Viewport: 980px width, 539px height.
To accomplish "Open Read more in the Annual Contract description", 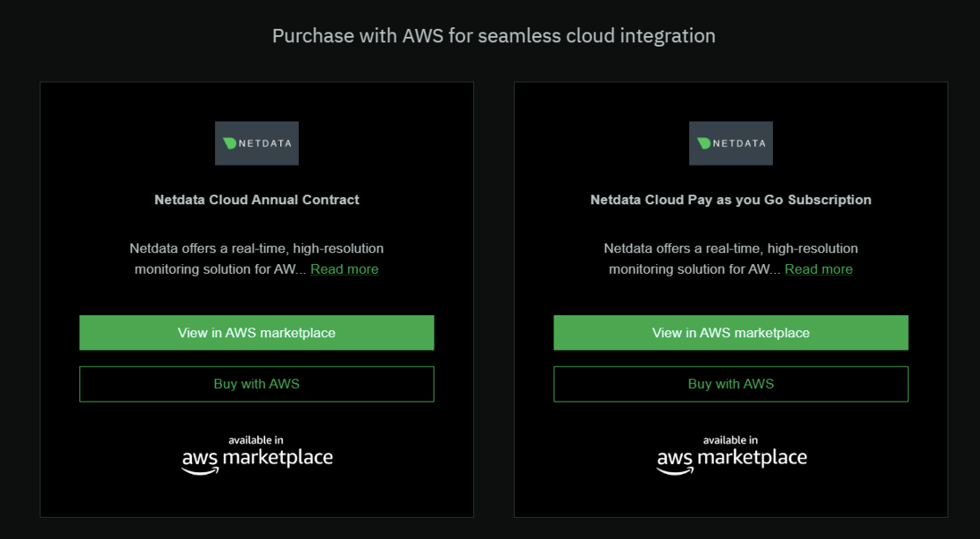I will 345,269.
